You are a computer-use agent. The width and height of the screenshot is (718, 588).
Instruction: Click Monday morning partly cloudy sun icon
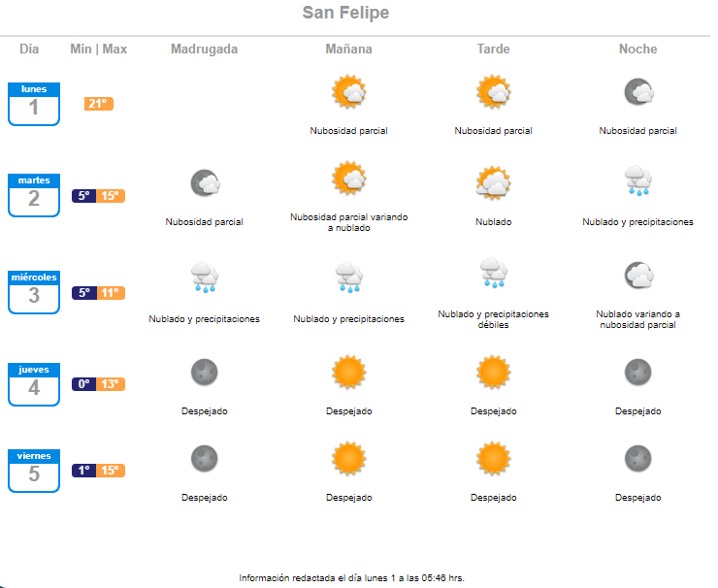pyautogui.click(x=349, y=92)
